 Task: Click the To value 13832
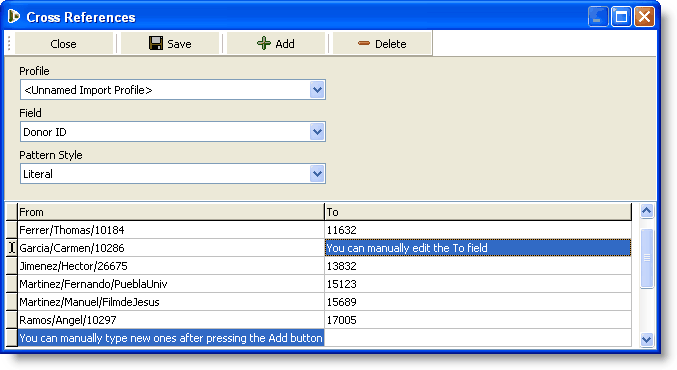478,266
